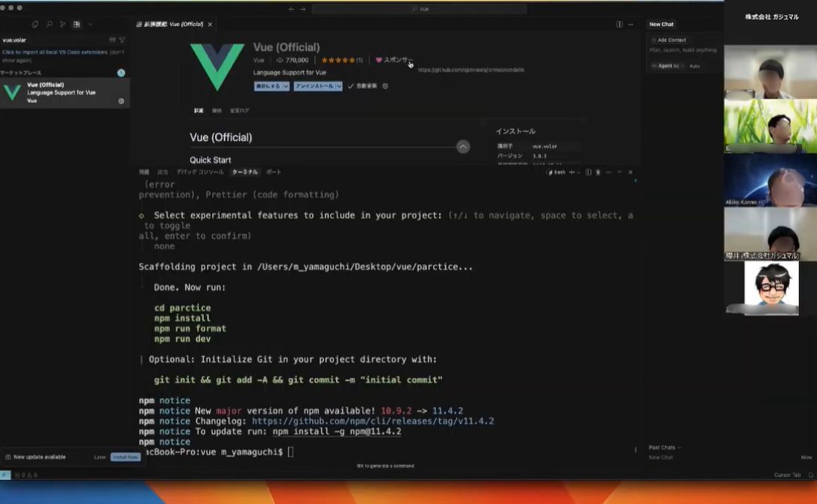Image resolution: width=817 pixels, height=504 pixels.
Task: Open the new terminal plus dropdown
Action: point(579,172)
